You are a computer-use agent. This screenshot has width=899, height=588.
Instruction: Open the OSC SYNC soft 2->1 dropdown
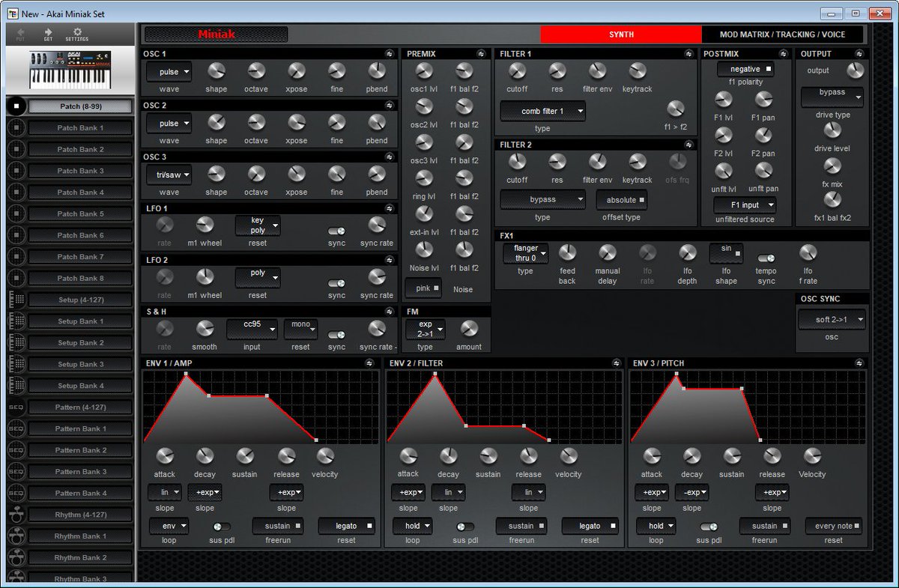pyautogui.click(x=832, y=320)
